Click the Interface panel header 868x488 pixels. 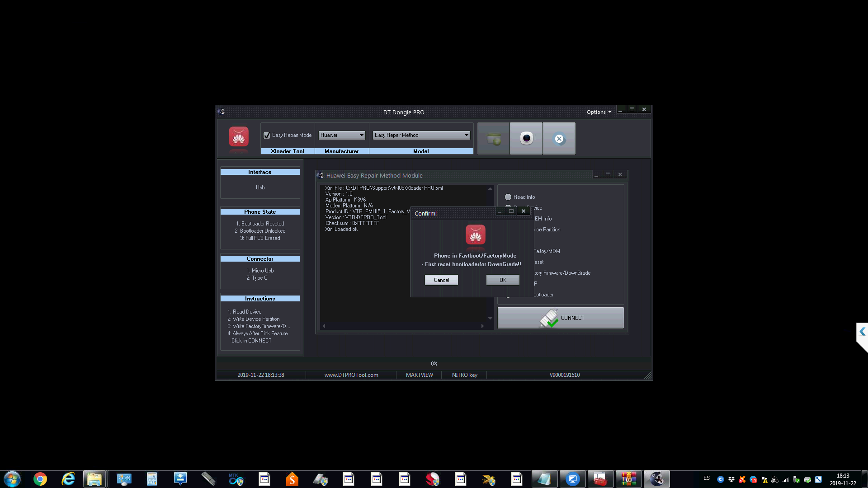coord(260,172)
